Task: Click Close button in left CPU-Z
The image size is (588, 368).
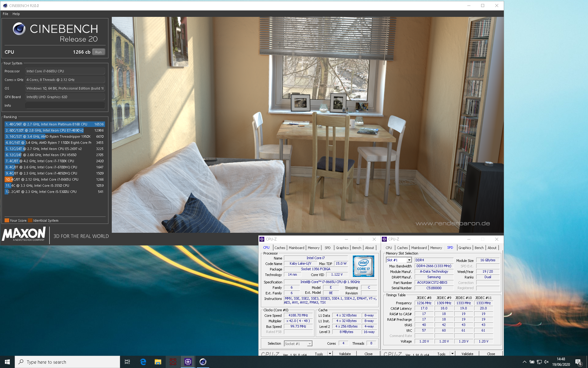Action: 368,354
